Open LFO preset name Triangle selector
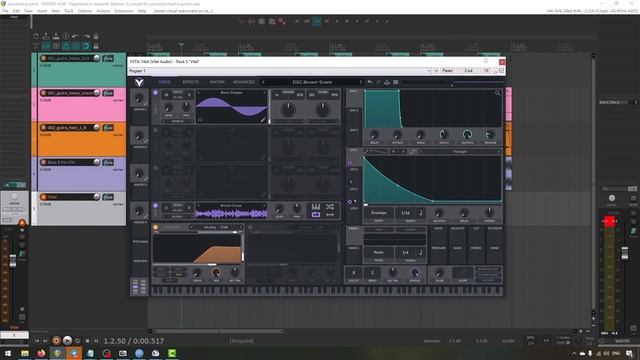The image size is (640, 360). pyautogui.click(x=460, y=151)
